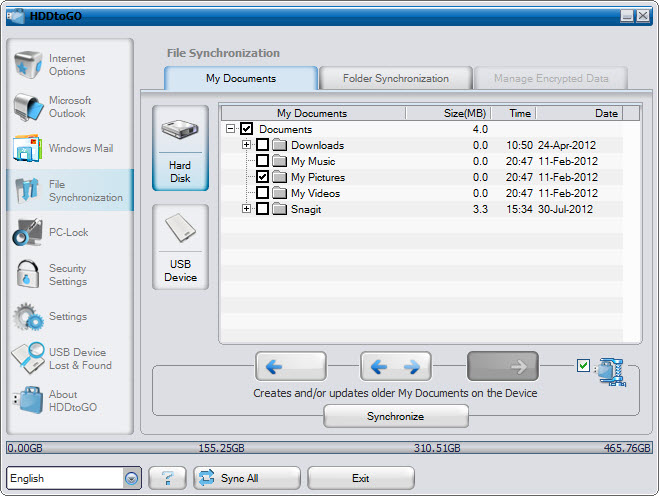Click the Settings sidebar label
The height and width of the screenshot is (496, 659).
(68, 317)
